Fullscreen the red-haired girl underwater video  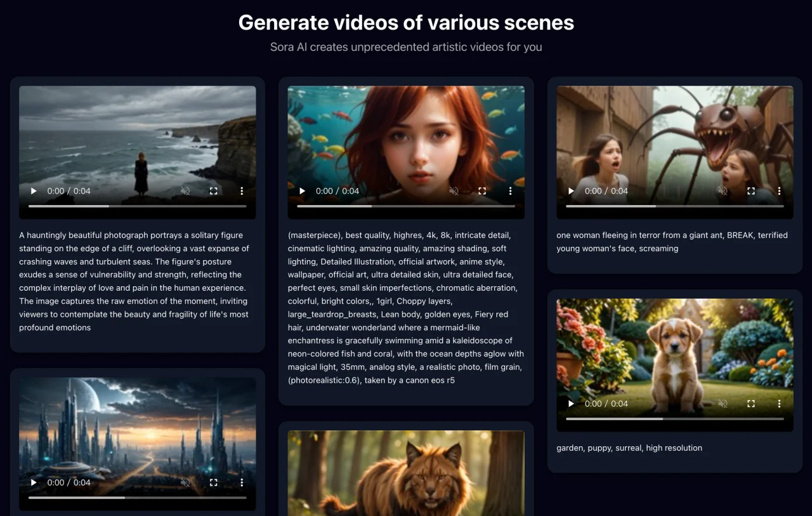[x=482, y=191]
